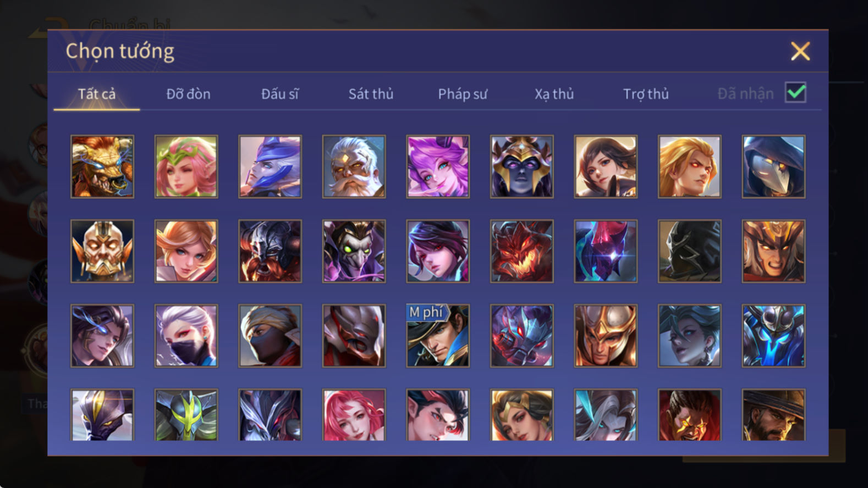This screenshot has width=868, height=488.
Task: Open the Đấu sĩ tab
Action: 279,94
